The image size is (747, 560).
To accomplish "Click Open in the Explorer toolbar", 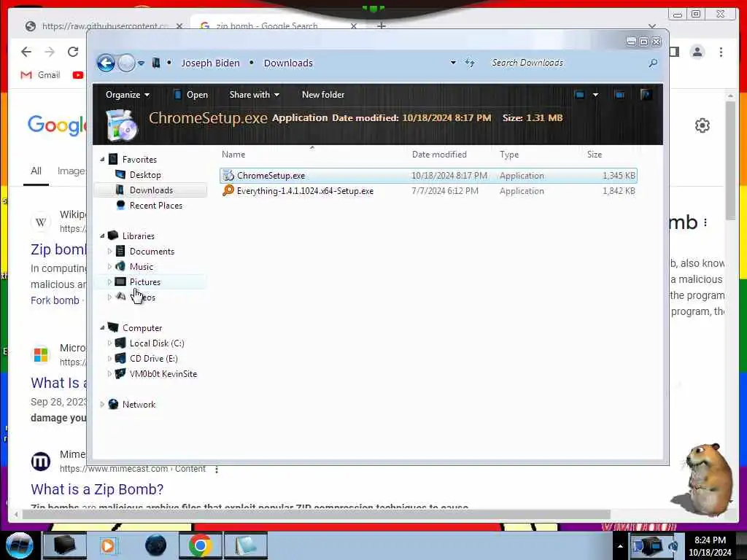I will click(x=190, y=95).
